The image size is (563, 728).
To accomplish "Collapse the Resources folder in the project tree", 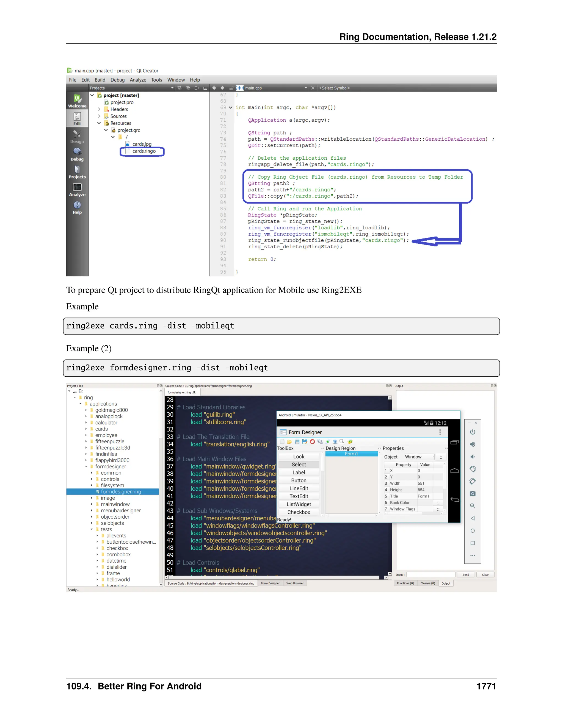I will pyautogui.click(x=99, y=123).
